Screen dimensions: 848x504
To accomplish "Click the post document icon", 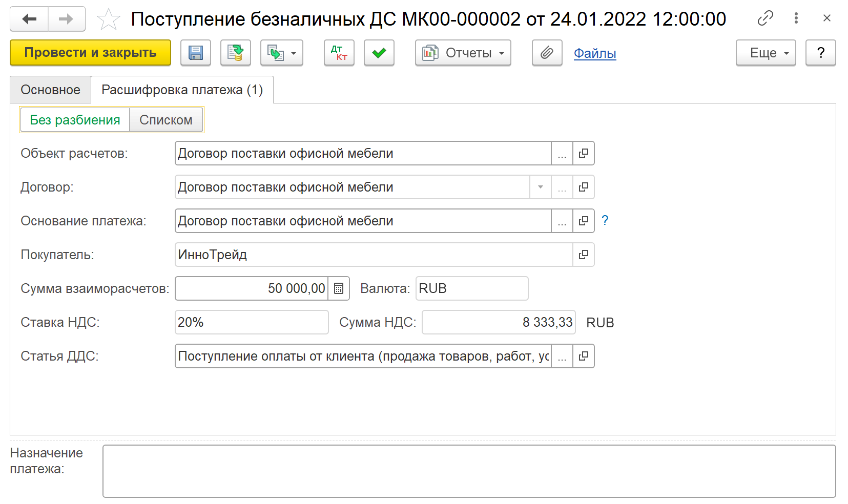I will point(236,53).
